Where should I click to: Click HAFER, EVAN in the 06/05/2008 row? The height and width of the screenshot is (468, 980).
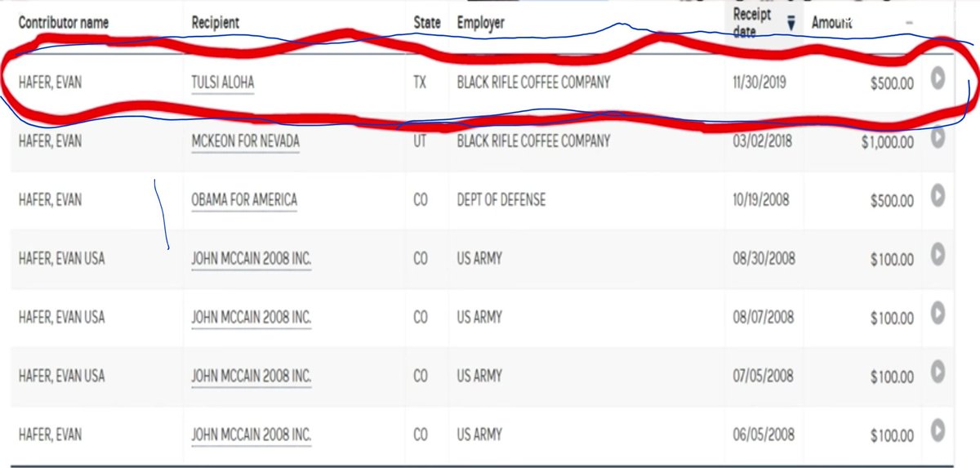[x=50, y=435]
